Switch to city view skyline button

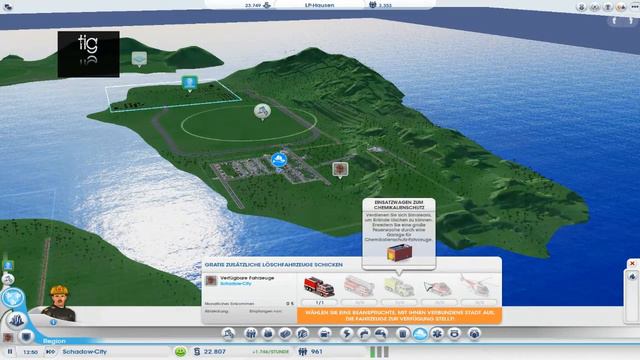[17, 320]
